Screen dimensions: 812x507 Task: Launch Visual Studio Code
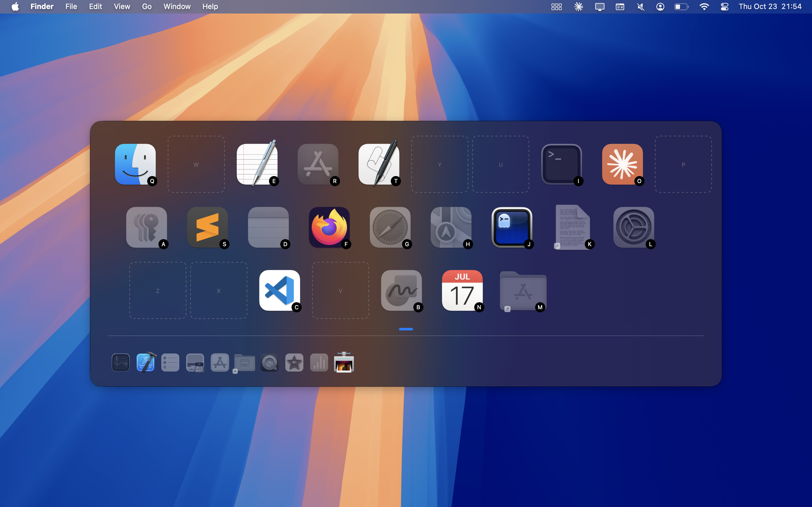279,290
